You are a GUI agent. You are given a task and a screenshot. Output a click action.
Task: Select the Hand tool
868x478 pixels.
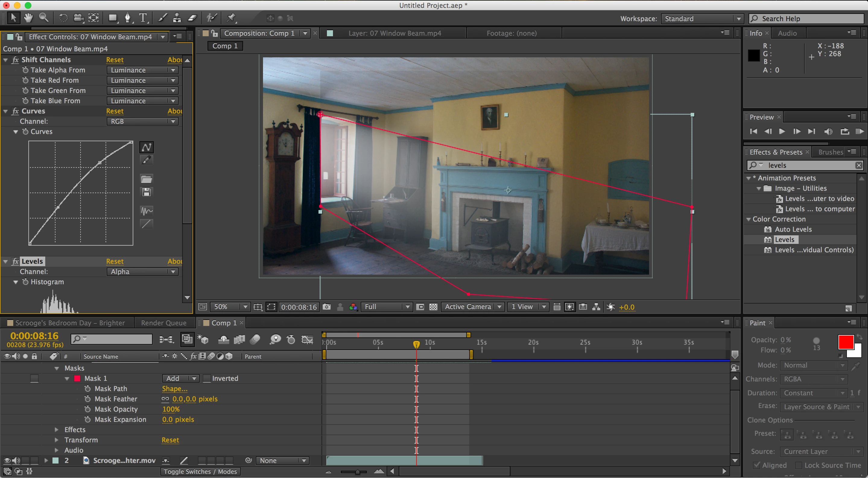[28, 18]
